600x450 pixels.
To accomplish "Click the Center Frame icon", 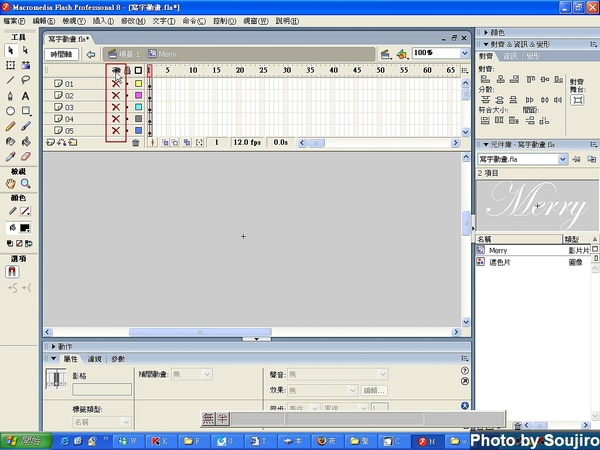I will coord(152,143).
